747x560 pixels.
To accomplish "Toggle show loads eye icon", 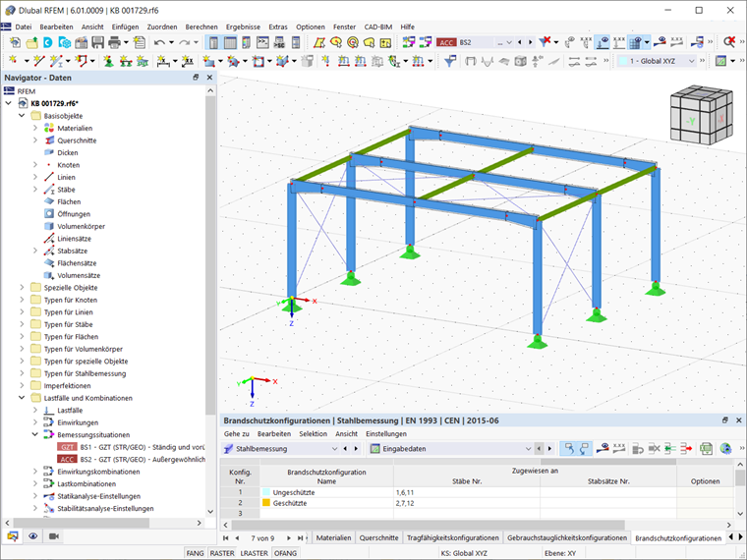I will 603,42.
